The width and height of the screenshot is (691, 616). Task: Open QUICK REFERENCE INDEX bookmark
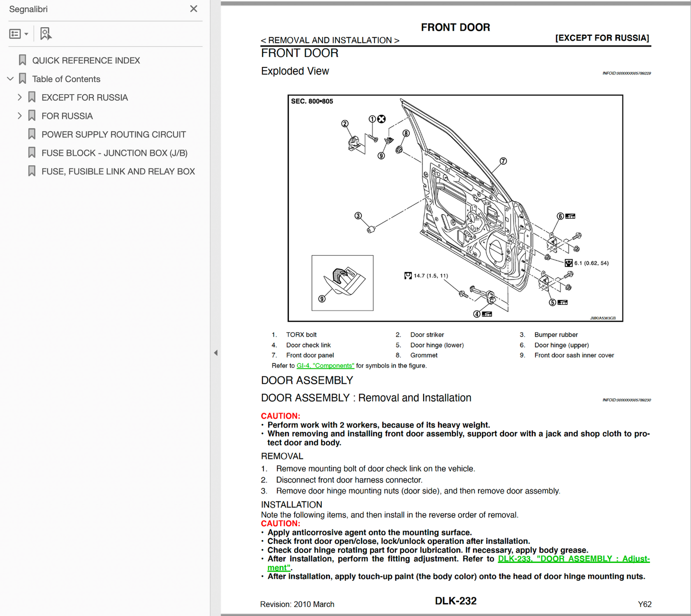86,61
